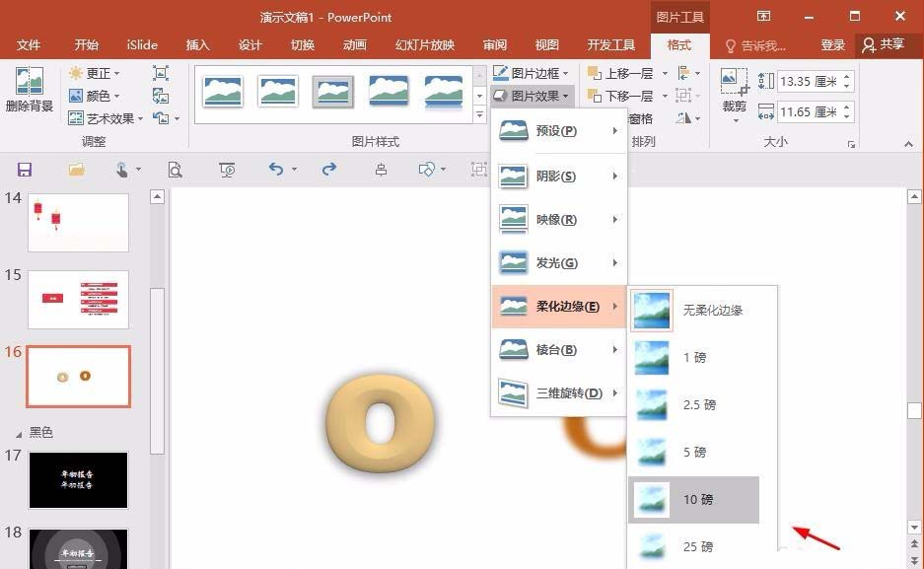Click the Undo icon in quick access toolbar

point(277,170)
